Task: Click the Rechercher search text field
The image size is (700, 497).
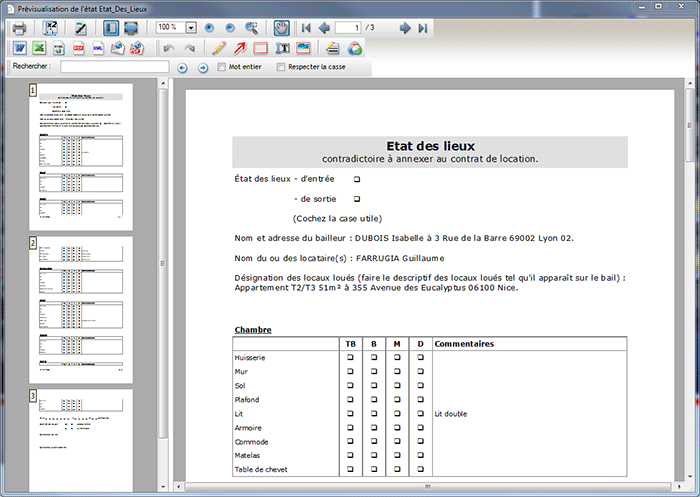Action: [x=114, y=68]
